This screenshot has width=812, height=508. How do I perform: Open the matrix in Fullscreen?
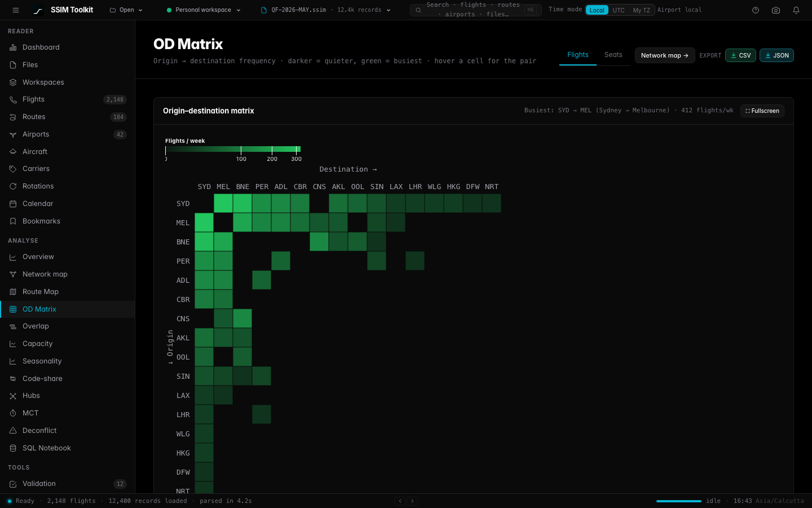762,111
